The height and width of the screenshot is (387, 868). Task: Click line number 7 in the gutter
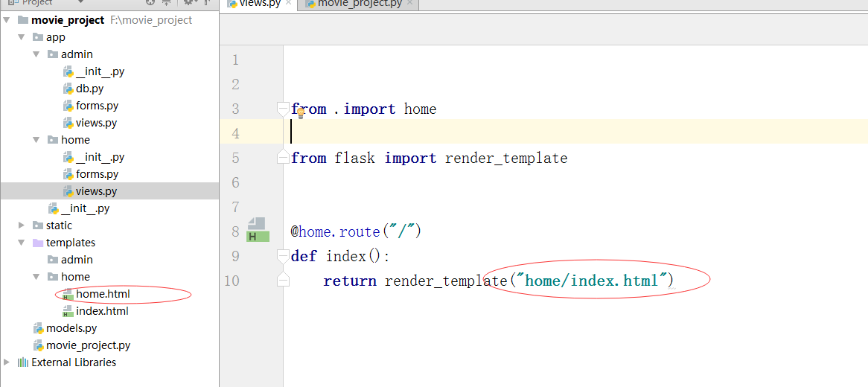pyautogui.click(x=235, y=208)
